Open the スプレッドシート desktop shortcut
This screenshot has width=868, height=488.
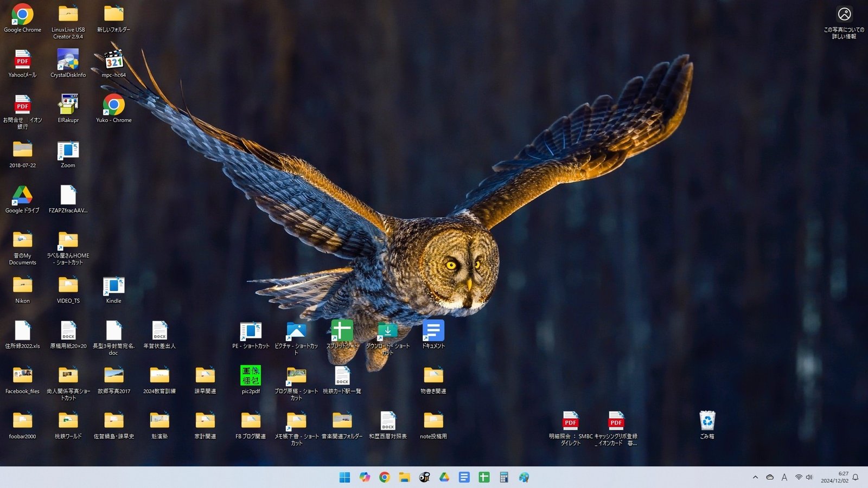click(342, 335)
